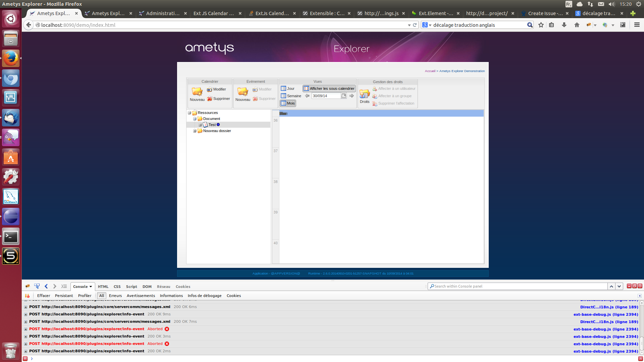The width and height of the screenshot is (644, 362).
Task: Open the Administration browser tab
Action: [x=163, y=13]
